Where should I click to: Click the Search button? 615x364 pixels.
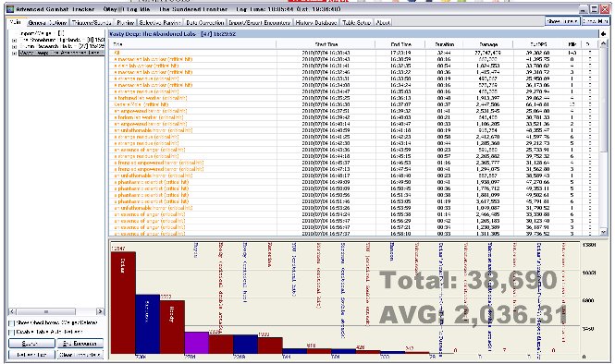coord(31,344)
